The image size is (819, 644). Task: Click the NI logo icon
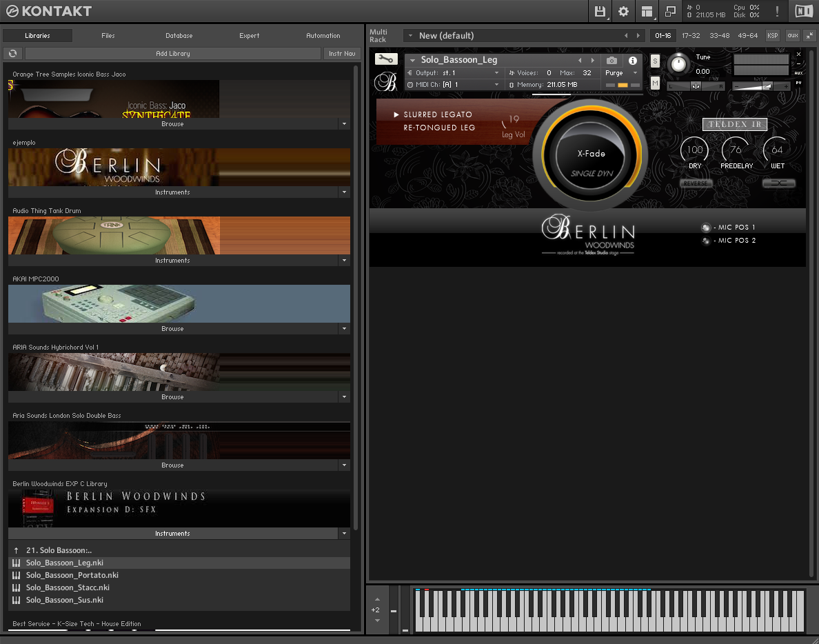tap(804, 12)
